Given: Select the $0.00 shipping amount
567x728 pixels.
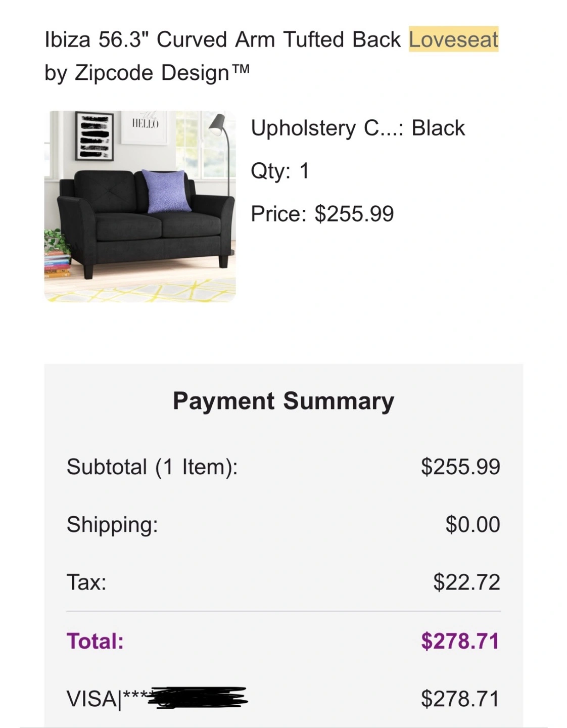Looking at the screenshot, I should click(x=472, y=524).
